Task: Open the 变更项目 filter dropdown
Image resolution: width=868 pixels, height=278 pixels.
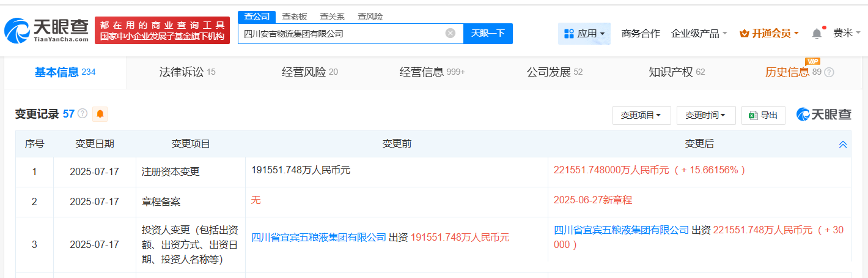Action: [641, 115]
